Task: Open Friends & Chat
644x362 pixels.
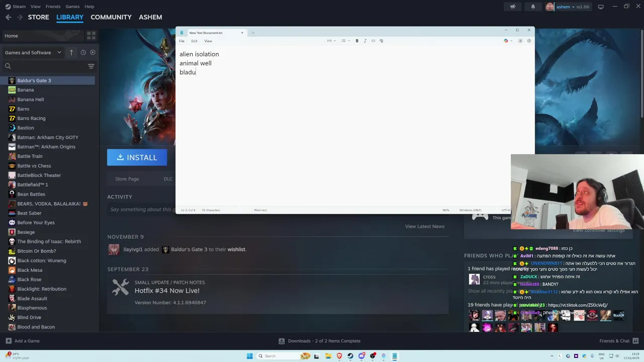Action: [x=618, y=341]
